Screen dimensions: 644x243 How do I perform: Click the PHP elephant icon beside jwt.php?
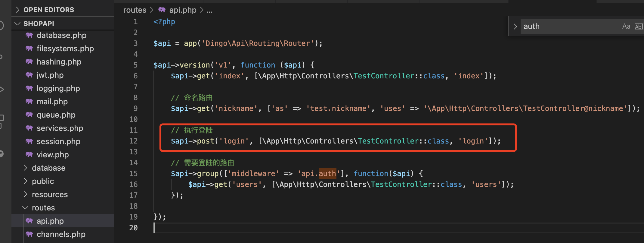point(29,75)
